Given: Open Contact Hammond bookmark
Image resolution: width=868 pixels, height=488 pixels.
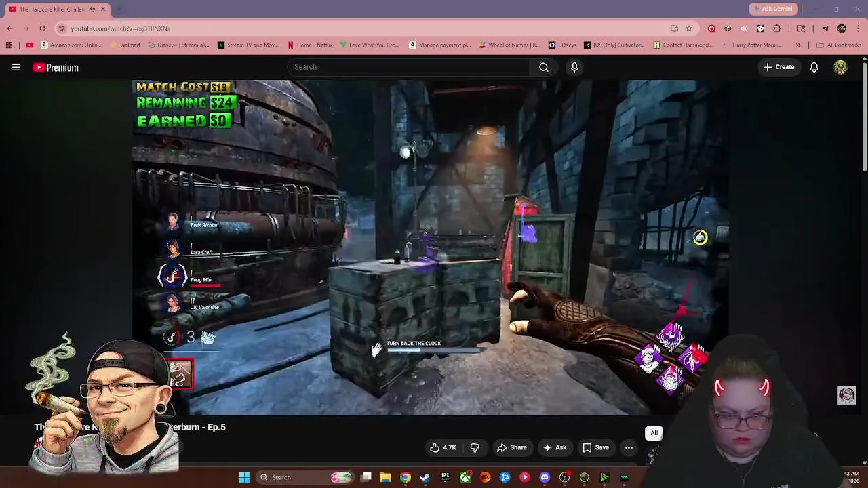Looking at the screenshot, I should pyautogui.click(x=684, y=45).
